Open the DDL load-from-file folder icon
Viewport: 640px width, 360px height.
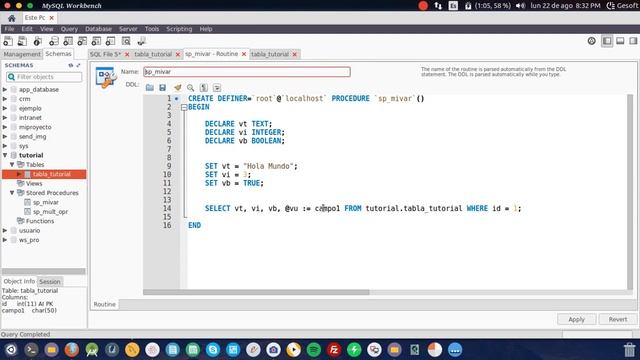point(150,87)
